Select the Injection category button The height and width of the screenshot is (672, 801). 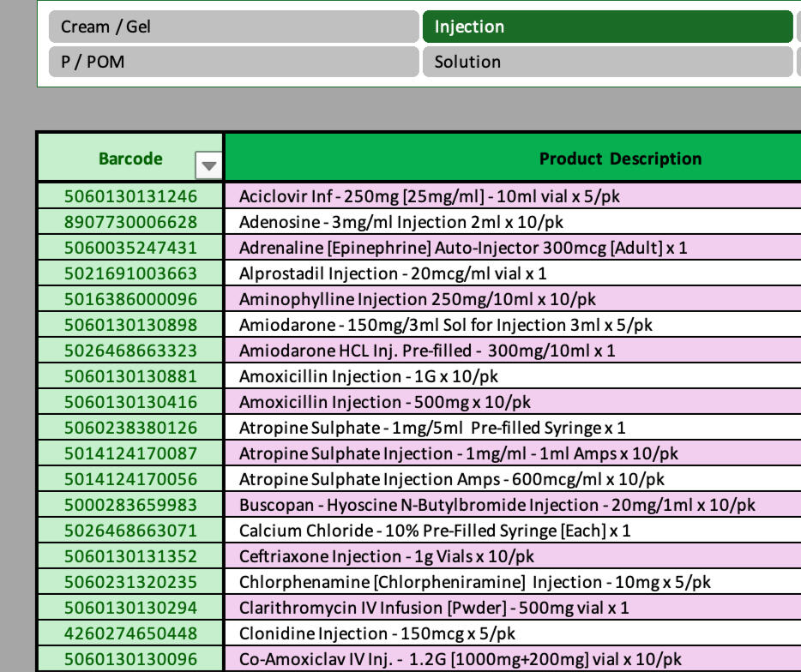607,27
